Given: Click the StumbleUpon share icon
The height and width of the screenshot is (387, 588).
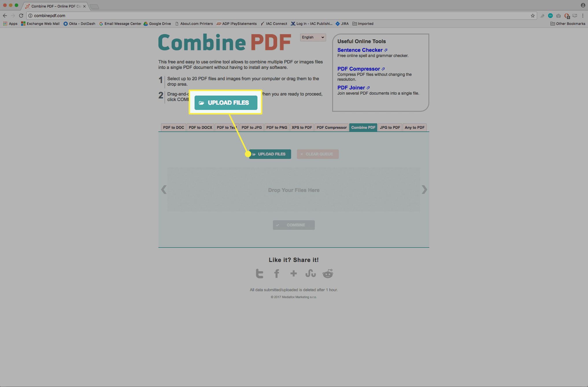Looking at the screenshot, I should coord(310,273).
